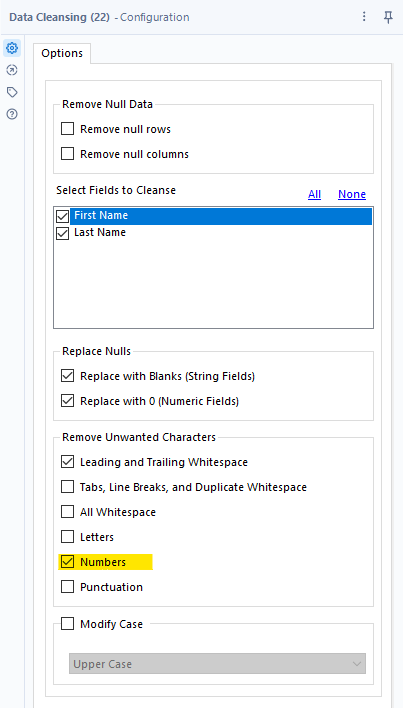403x708 pixels.
Task: Pin the Configuration window
Action: coord(388,17)
